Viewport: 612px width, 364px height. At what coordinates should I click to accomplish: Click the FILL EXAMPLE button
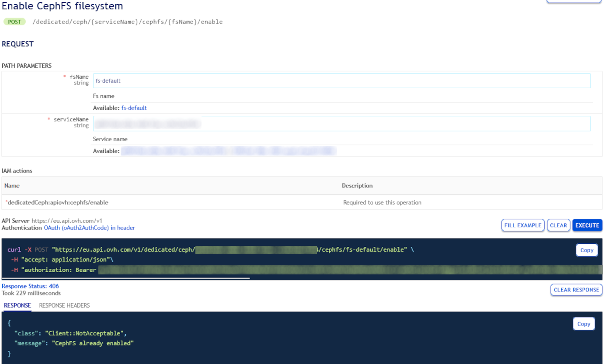coord(523,225)
